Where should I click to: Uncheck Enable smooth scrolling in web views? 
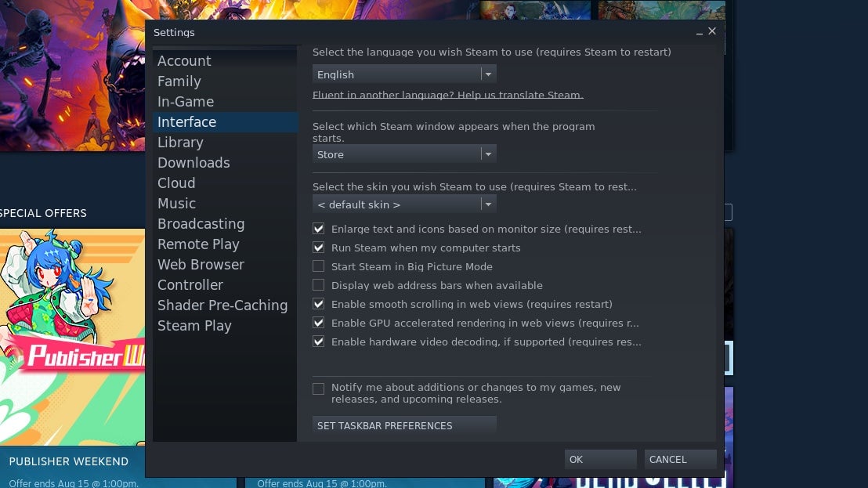319,304
